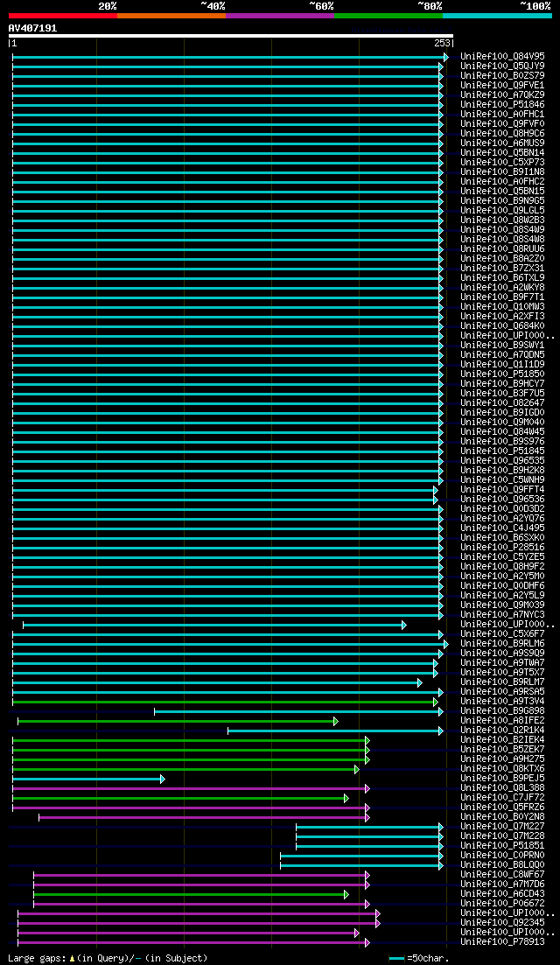
Task: Select the label UniRef100_C5XP73
Action: [502, 163]
